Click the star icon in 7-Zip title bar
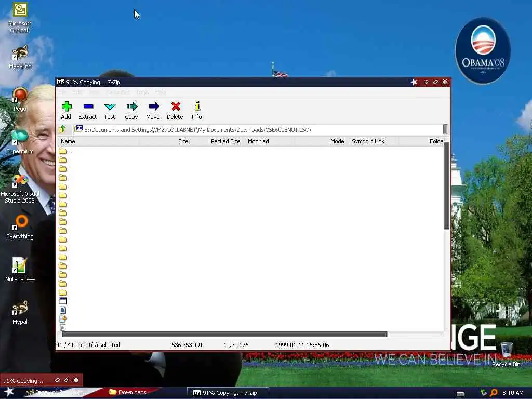The width and height of the screenshot is (532, 399). tap(414, 82)
